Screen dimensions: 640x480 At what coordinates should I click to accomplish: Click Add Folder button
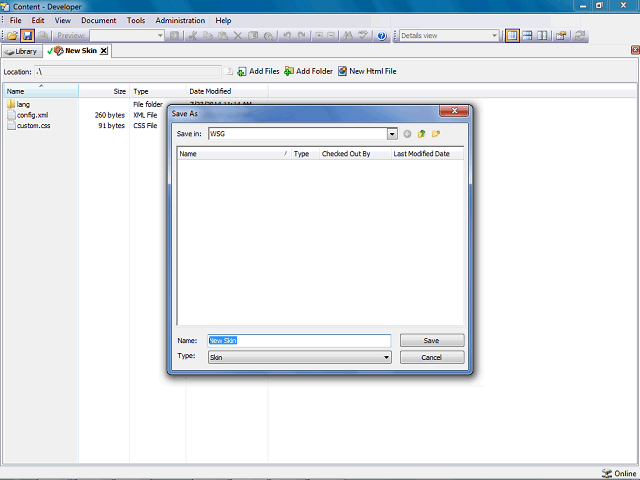309,71
